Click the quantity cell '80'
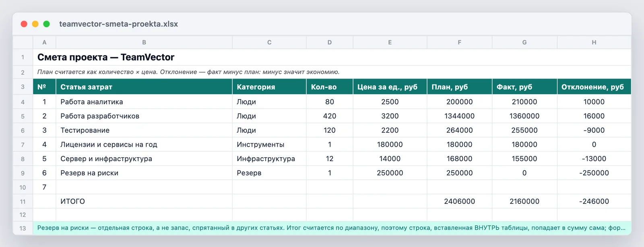 [330, 102]
